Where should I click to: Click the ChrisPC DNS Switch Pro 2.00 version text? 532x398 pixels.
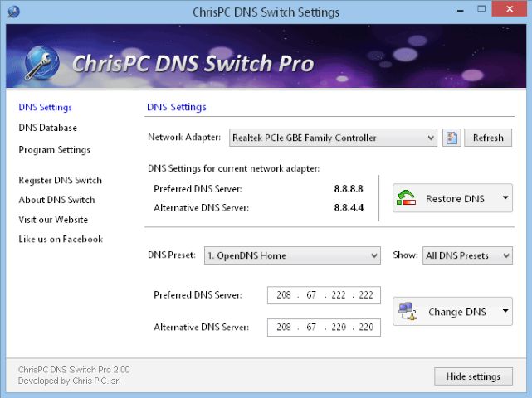74,370
